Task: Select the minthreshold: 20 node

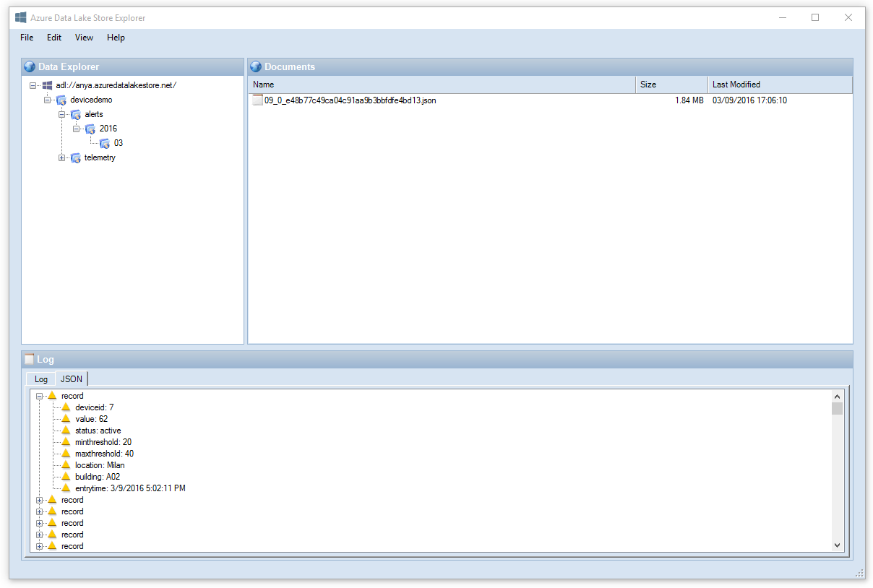Action: tap(103, 442)
